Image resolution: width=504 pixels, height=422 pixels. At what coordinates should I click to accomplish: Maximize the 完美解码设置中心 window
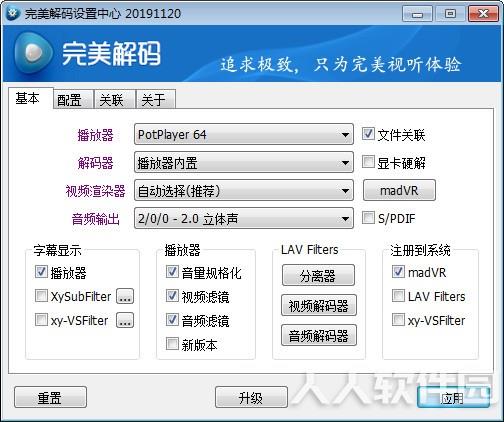pyautogui.click(x=450, y=14)
